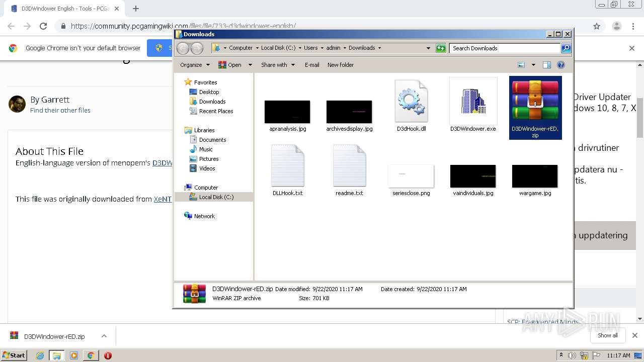
Task: Open the Music library
Action: click(206, 149)
